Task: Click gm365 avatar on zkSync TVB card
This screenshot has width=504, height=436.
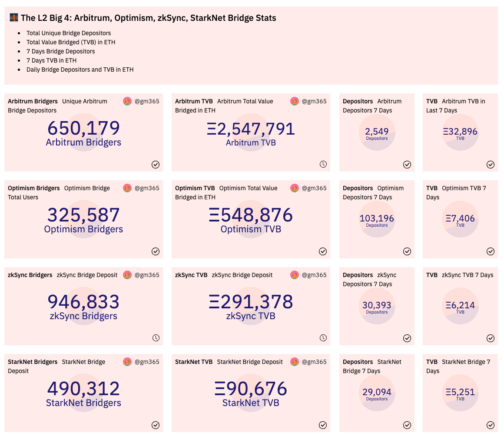Action: 295,275
